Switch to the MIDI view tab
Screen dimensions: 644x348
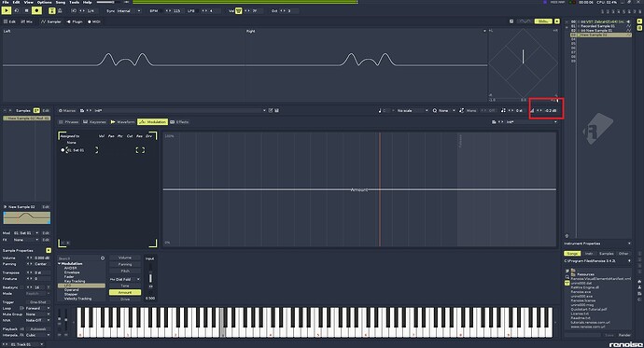click(x=93, y=21)
